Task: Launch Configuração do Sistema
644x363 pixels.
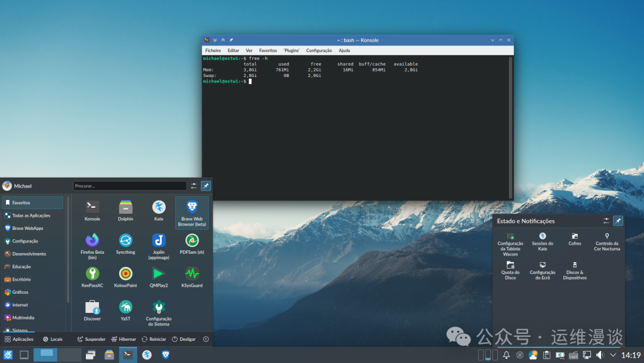Action: [x=158, y=310]
